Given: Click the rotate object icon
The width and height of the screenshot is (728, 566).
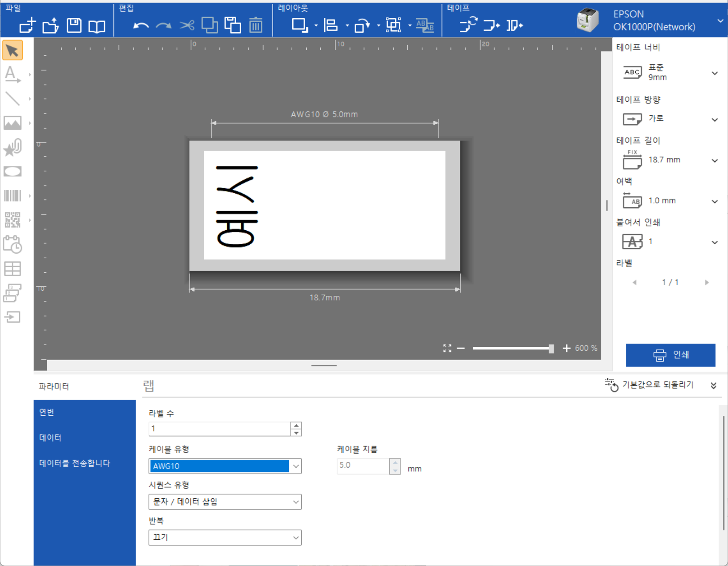Looking at the screenshot, I should (x=362, y=26).
